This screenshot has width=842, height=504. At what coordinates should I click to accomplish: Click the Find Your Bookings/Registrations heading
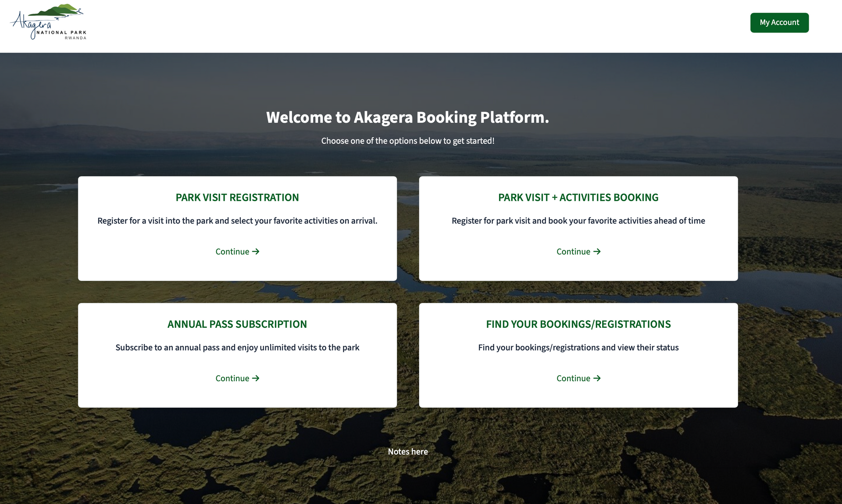[x=578, y=324]
